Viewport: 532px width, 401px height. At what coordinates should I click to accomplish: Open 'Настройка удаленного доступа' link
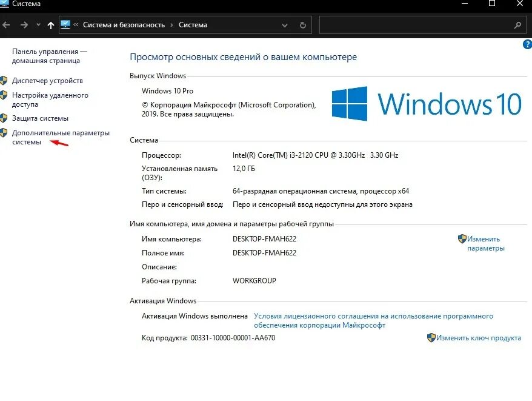click(50, 99)
